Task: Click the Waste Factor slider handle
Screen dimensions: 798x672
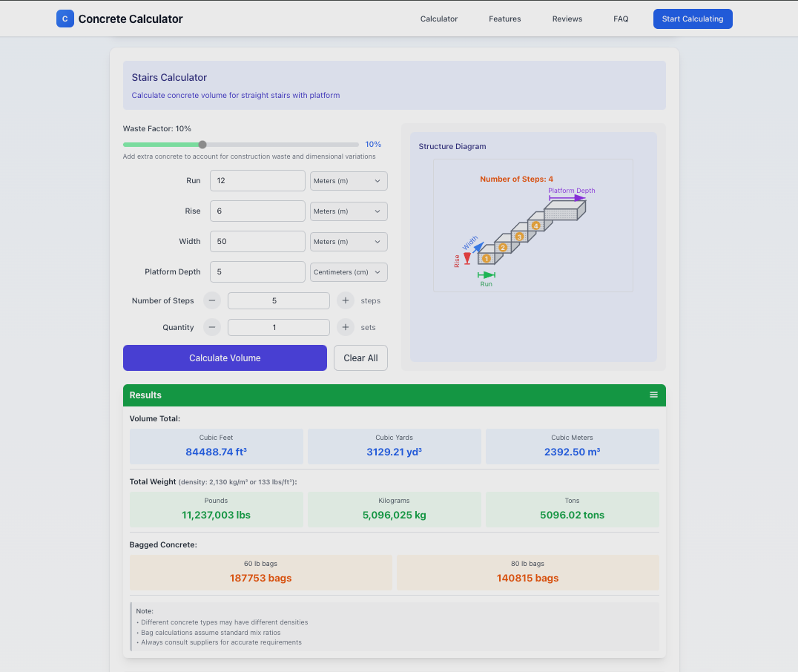Action: pyautogui.click(x=202, y=145)
